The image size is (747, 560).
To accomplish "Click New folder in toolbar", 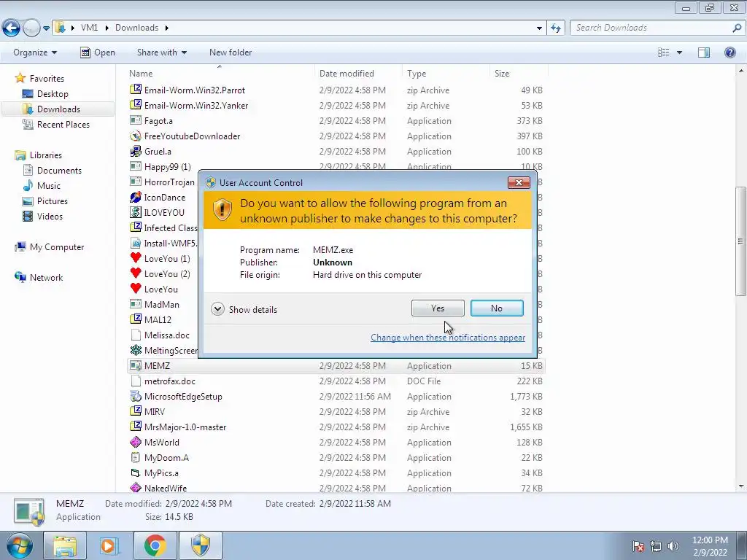I will [x=231, y=52].
